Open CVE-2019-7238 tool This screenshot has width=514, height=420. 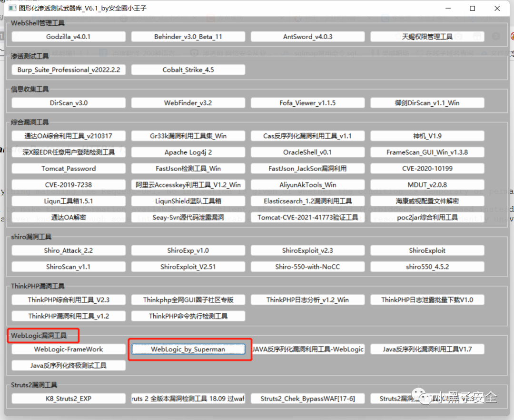69,185
